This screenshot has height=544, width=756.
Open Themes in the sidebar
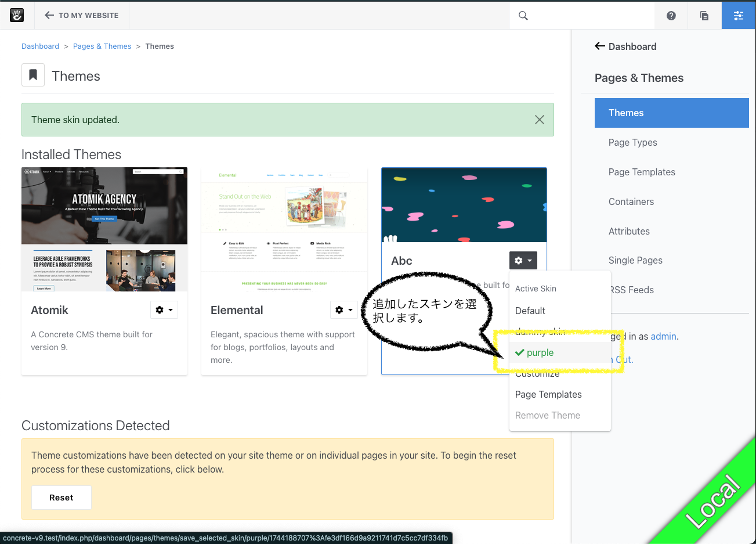[x=672, y=113]
